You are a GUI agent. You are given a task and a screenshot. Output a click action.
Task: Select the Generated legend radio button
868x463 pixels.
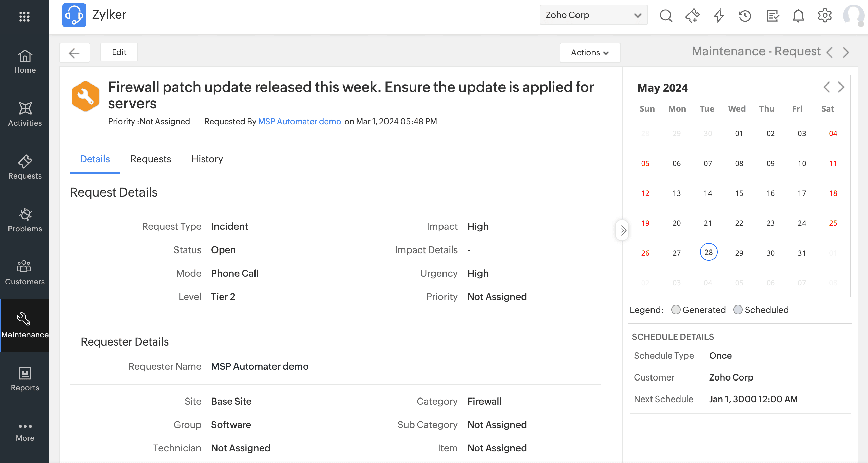pos(676,310)
